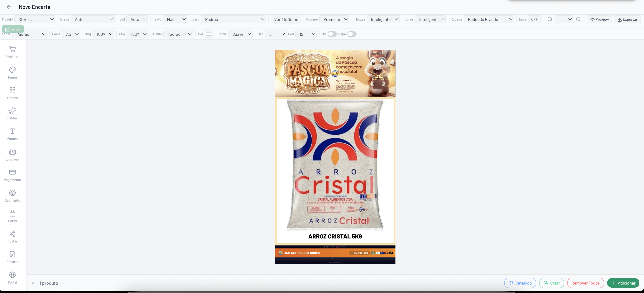644x293 pixels.
Task: Click the 1 produto count label
Action: click(x=49, y=283)
